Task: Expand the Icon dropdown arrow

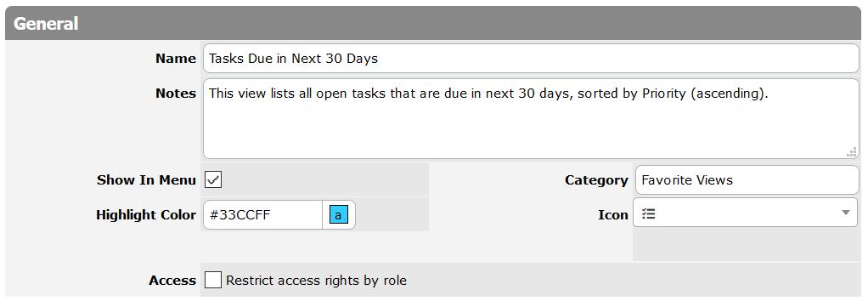Action: 845,213
